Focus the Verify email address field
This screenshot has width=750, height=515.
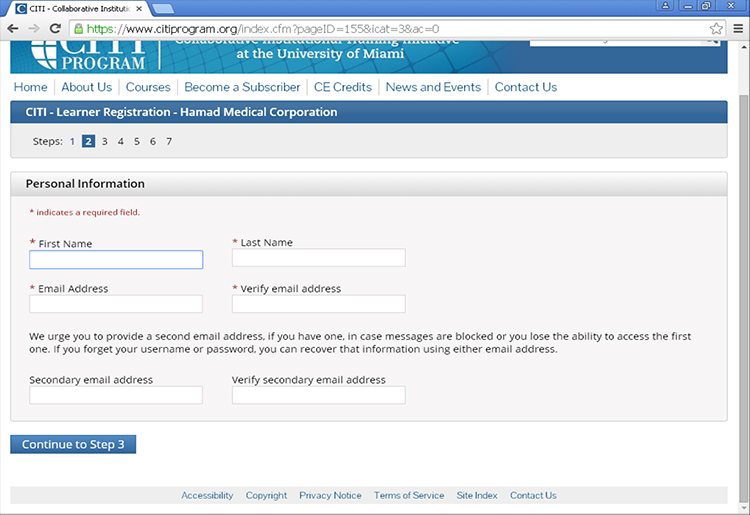(319, 304)
